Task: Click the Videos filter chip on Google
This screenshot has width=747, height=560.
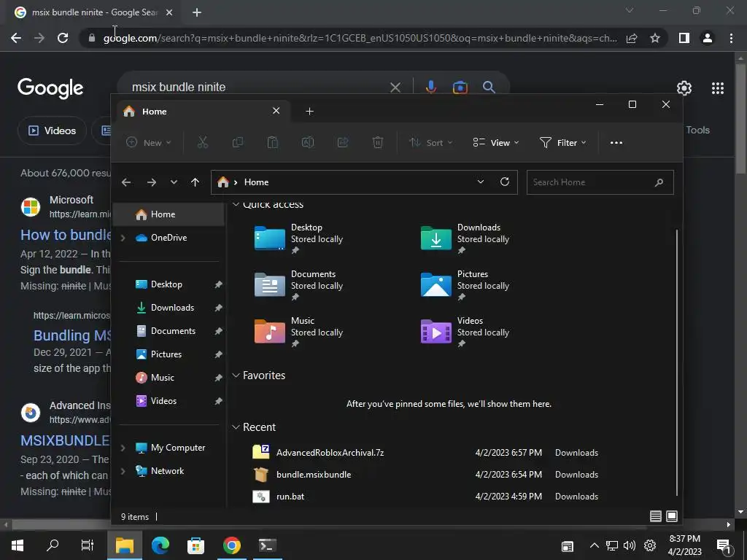Action: click(x=53, y=131)
